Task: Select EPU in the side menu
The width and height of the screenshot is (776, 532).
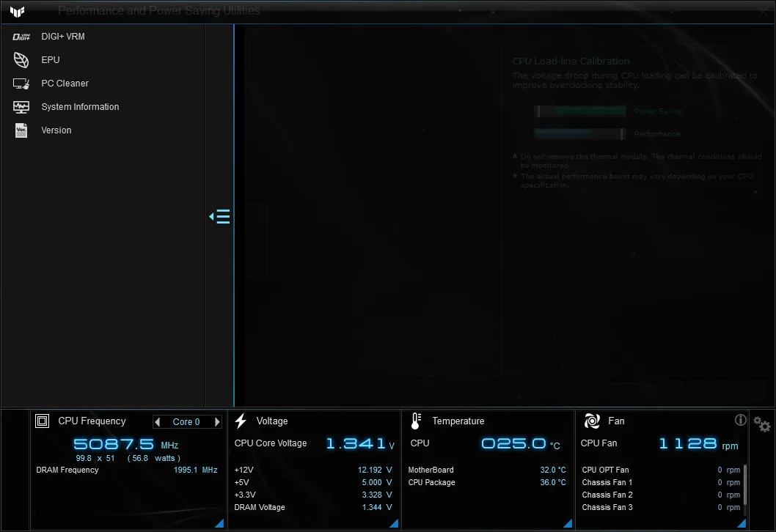Action: click(50, 60)
